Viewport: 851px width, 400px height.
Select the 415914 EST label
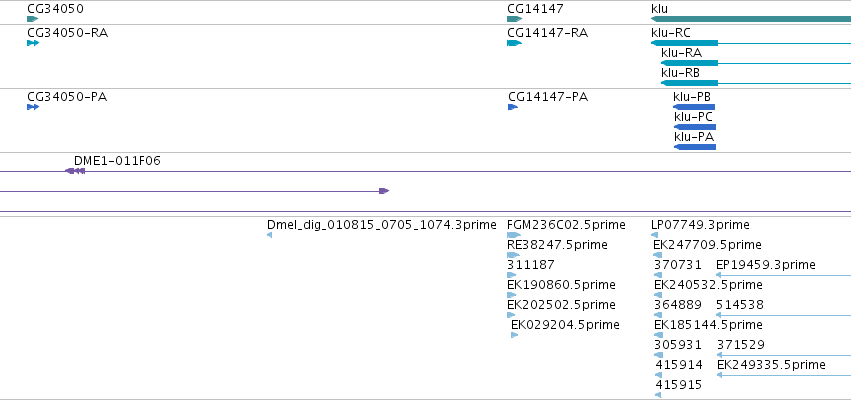click(679, 365)
